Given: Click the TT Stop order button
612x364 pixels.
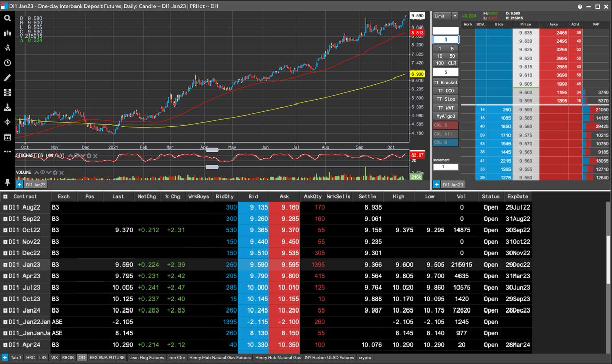Looking at the screenshot, I should click(x=446, y=99).
